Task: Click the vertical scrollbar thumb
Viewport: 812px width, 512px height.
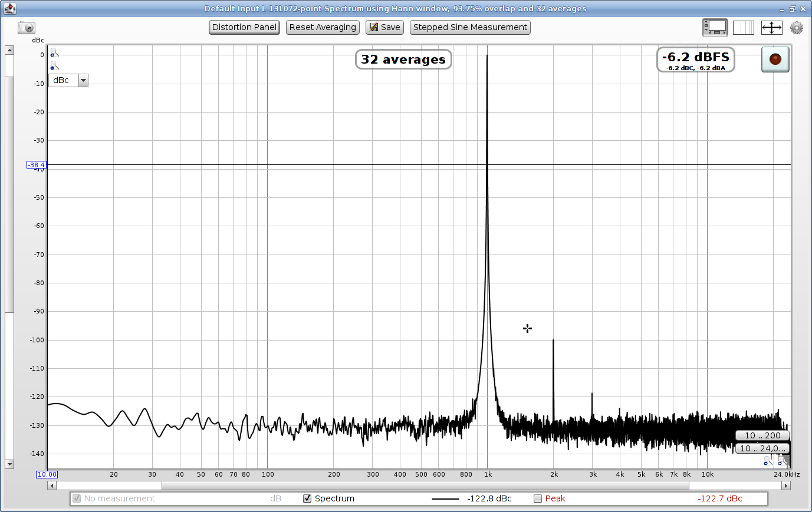Action: point(9,194)
